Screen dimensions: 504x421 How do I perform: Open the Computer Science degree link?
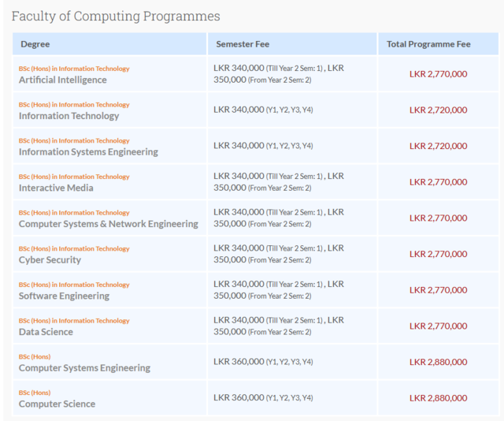[57, 404]
